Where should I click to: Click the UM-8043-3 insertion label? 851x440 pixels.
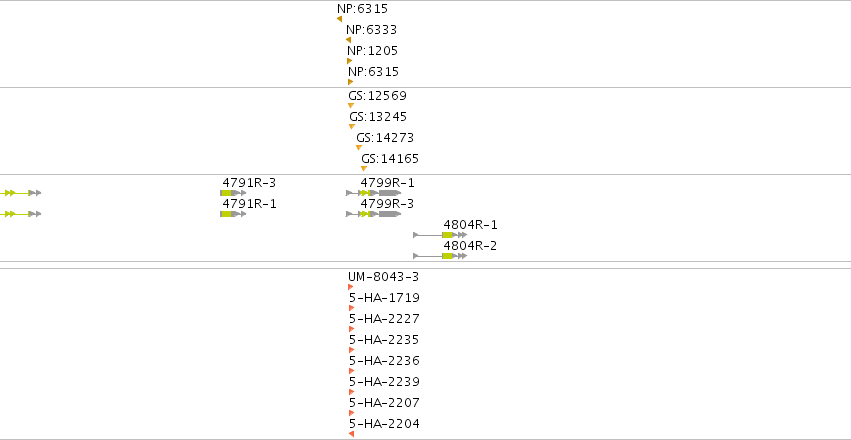pos(384,277)
